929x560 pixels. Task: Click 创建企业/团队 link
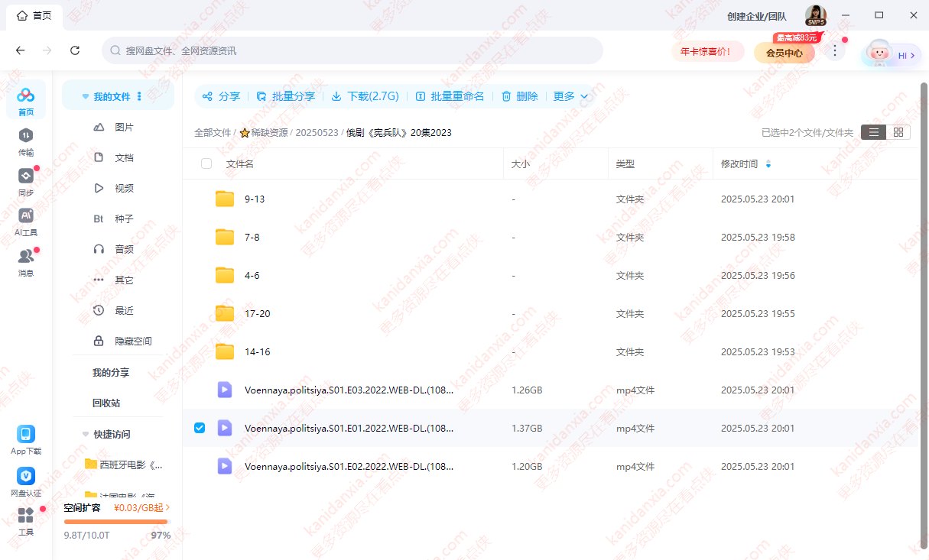tap(757, 16)
